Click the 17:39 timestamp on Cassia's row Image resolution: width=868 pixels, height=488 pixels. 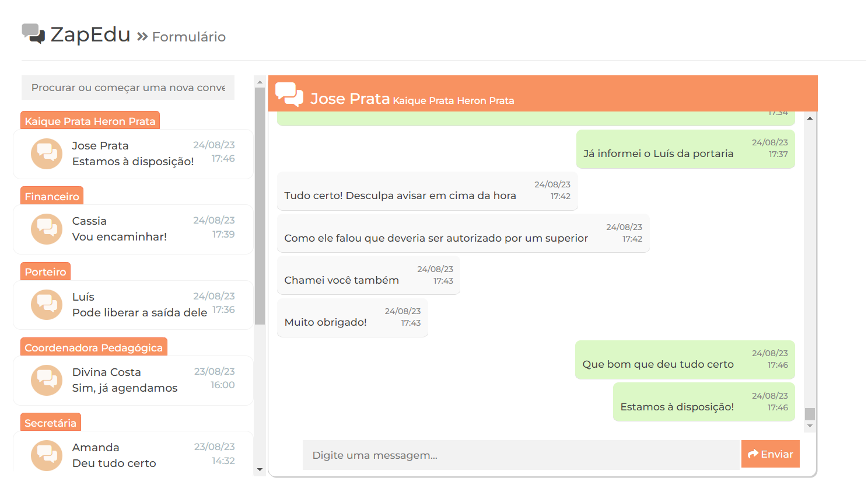pos(223,234)
